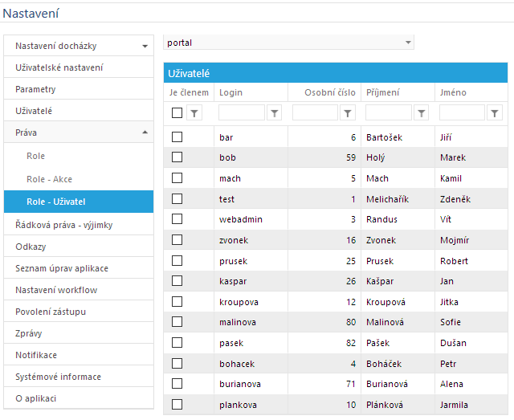Open Systémové informace menu item

(x=79, y=377)
